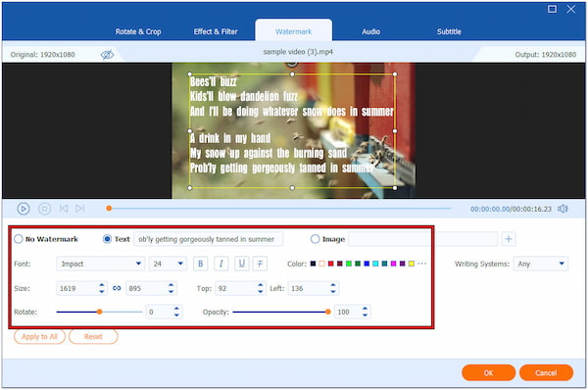Switch to the Rotate & Crop tab
The width and height of the screenshot is (588, 390).
tap(138, 32)
